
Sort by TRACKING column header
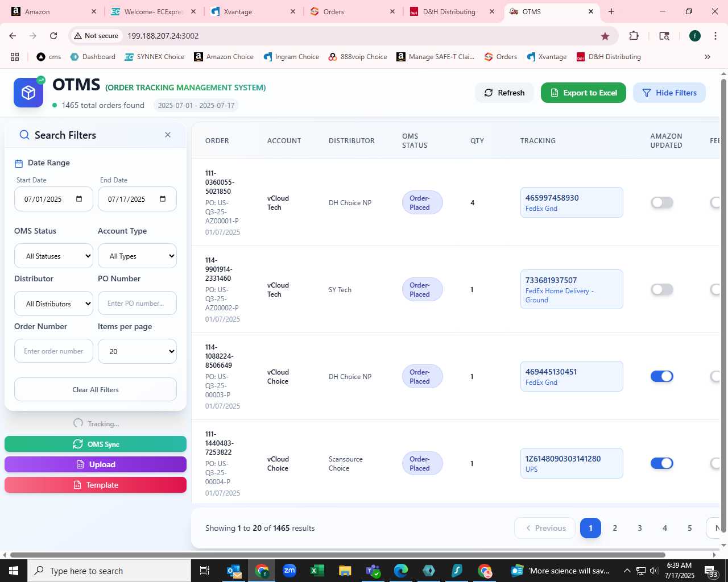tap(537, 140)
